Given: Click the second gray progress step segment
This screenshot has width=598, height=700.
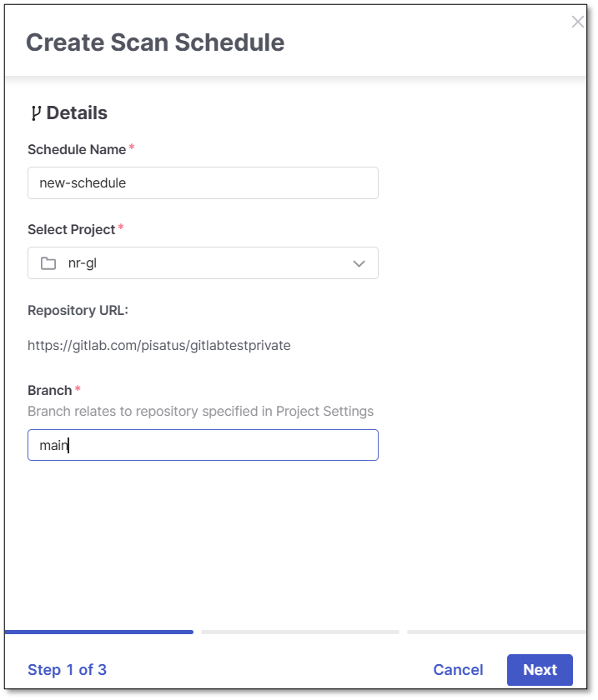Looking at the screenshot, I should [x=300, y=632].
